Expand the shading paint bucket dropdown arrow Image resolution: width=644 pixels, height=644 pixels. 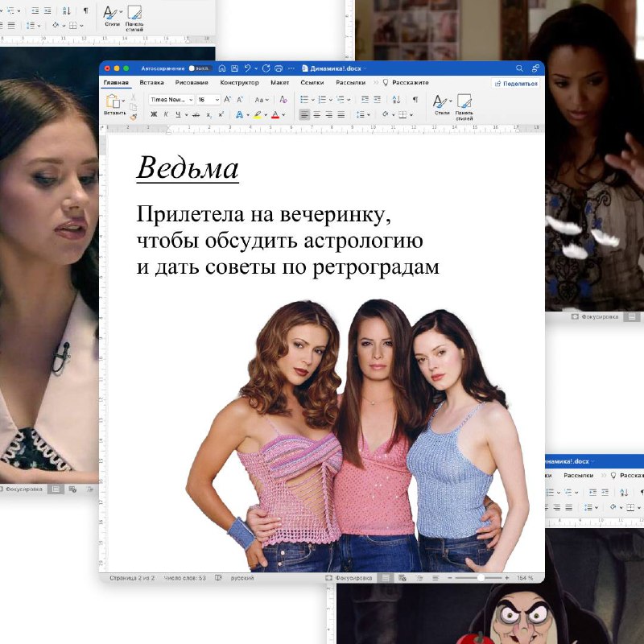click(x=393, y=115)
